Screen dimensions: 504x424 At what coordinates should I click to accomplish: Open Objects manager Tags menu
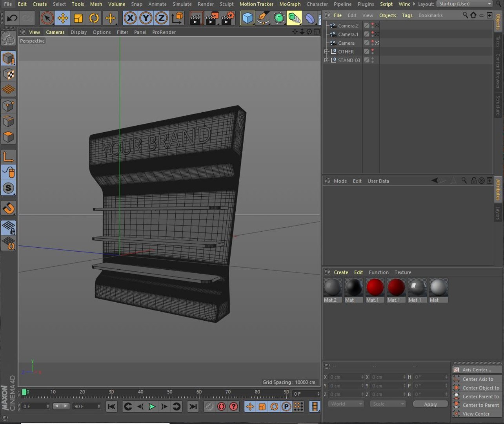tap(407, 15)
